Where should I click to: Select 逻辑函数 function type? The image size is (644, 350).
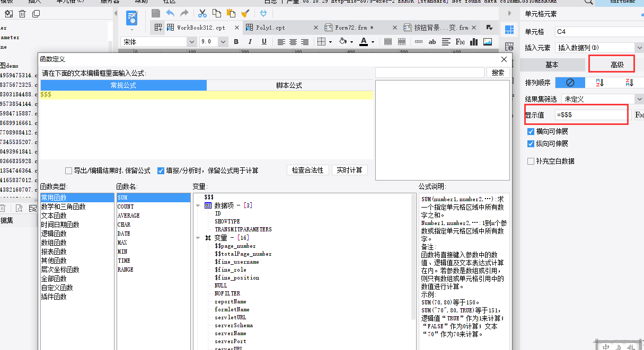click(54, 234)
